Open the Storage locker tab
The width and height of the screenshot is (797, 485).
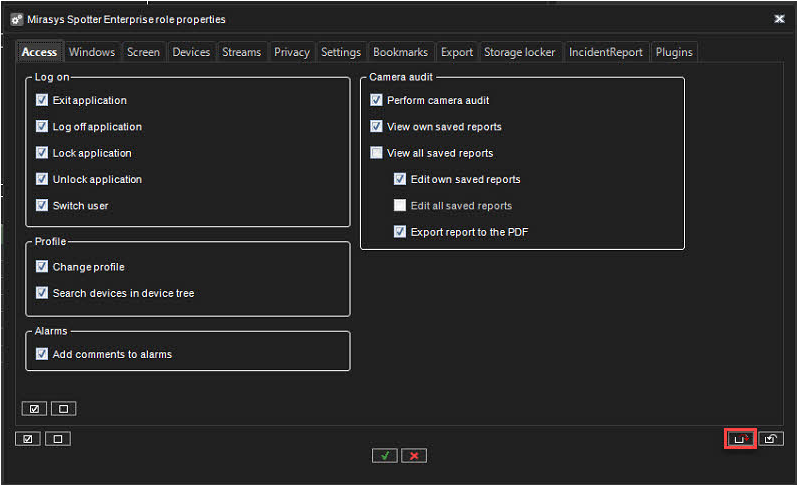519,52
